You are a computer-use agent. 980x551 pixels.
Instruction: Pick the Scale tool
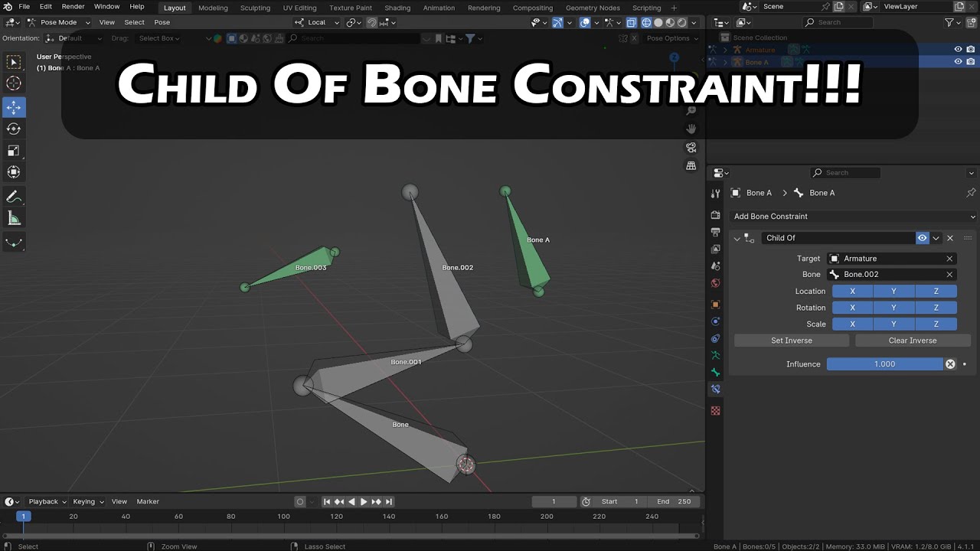[x=14, y=150]
